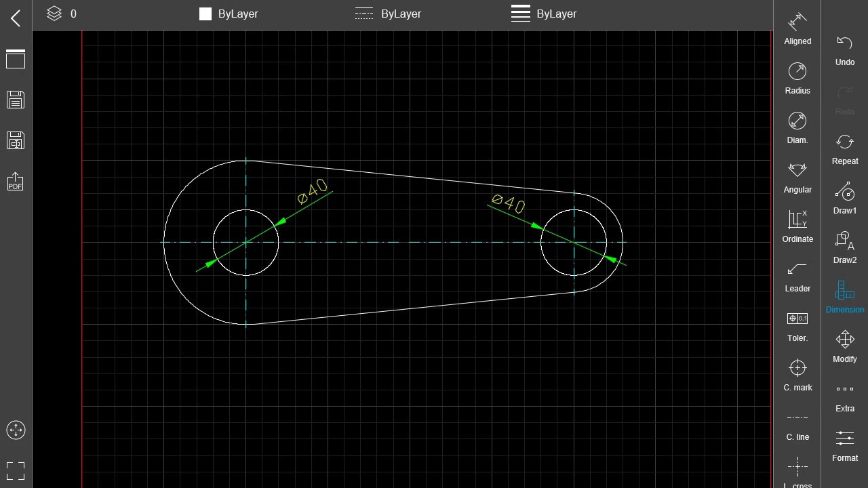Open the Modify tool category
Screen dimensions: 868x488
click(845, 346)
